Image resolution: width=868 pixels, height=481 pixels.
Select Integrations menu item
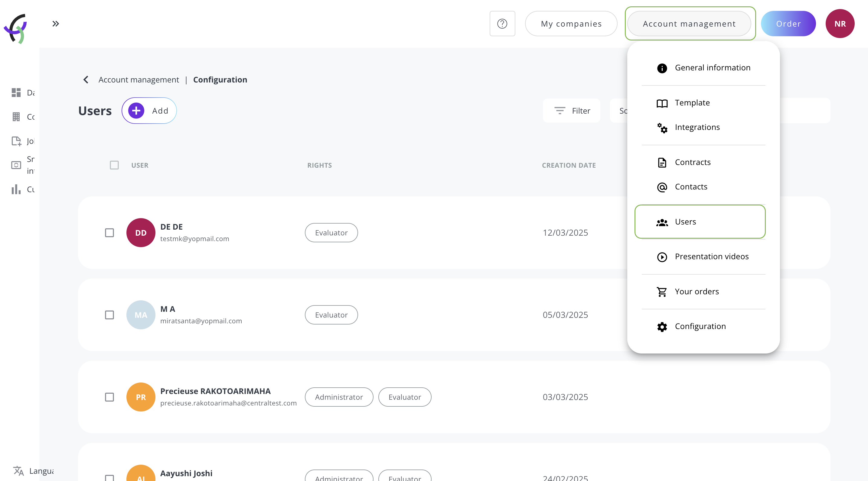click(x=703, y=127)
